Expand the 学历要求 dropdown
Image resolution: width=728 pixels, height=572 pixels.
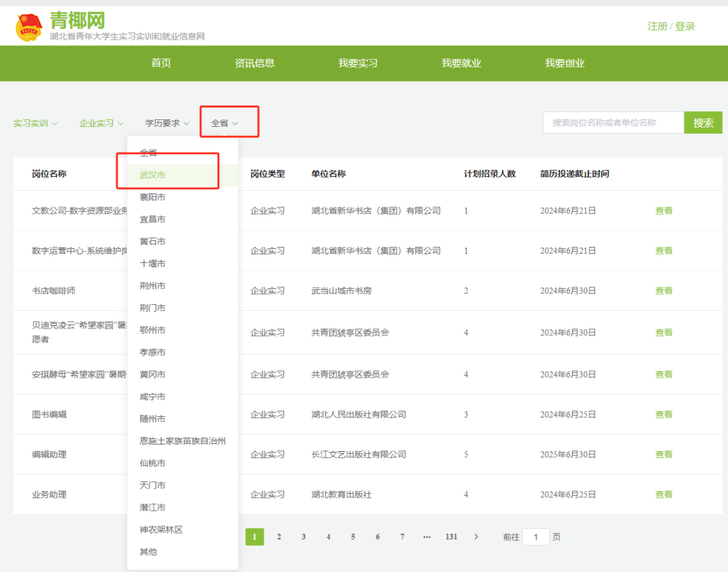(167, 123)
